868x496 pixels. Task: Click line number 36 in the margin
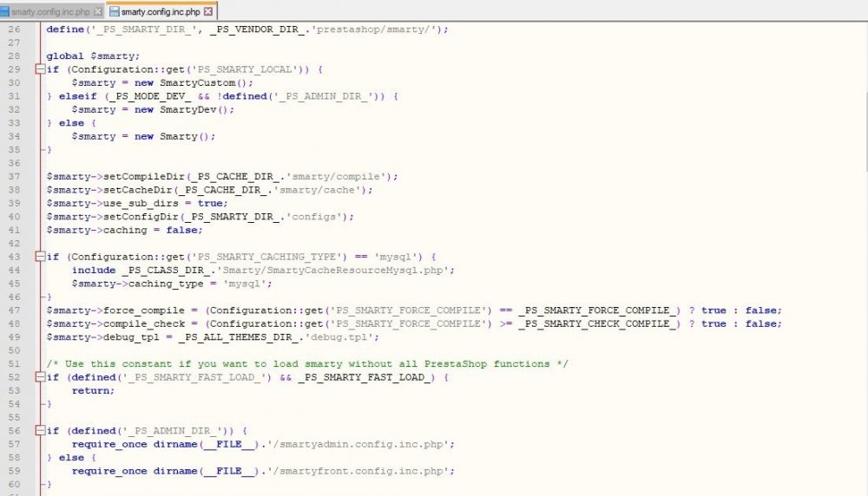pyautogui.click(x=14, y=163)
